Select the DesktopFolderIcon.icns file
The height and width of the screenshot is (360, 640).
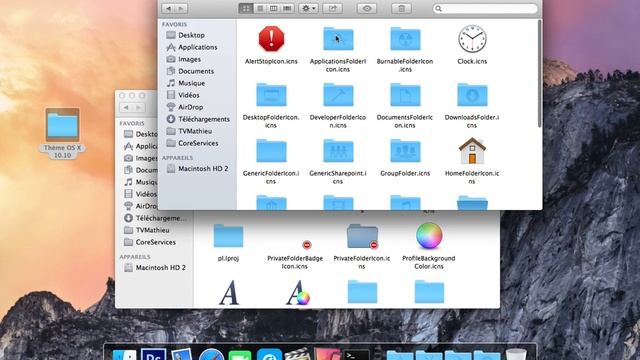[271, 95]
